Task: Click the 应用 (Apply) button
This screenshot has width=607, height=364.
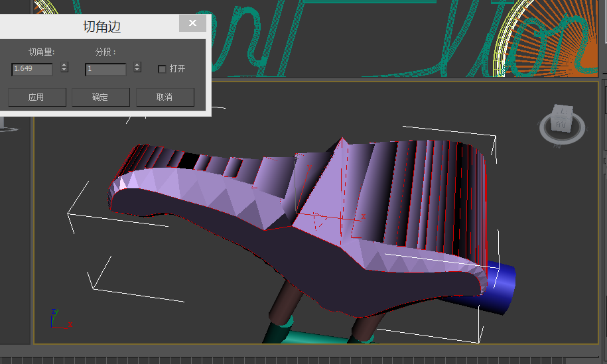Action: tap(36, 97)
